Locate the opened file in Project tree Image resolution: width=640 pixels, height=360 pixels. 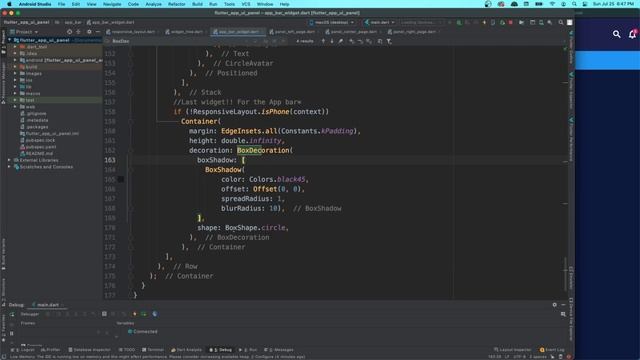coord(69,32)
